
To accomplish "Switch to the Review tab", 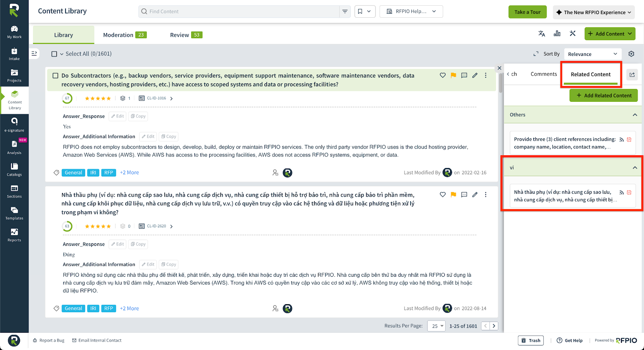I will pos(186,35).
